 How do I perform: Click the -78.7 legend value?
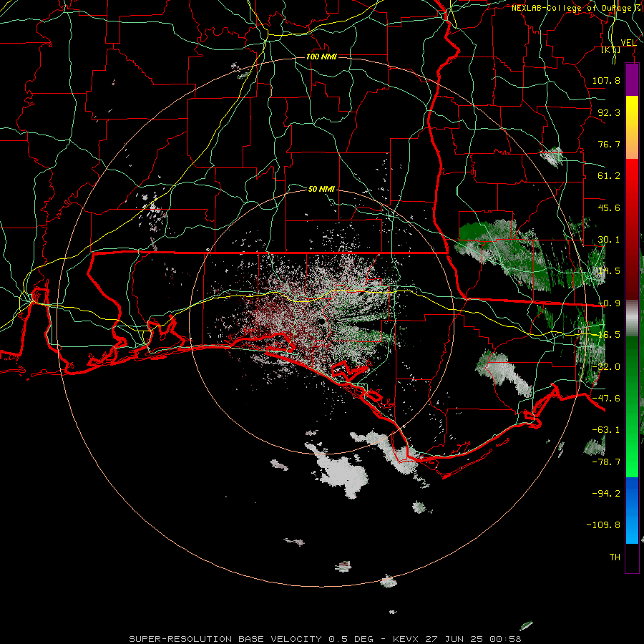point(606,462)
